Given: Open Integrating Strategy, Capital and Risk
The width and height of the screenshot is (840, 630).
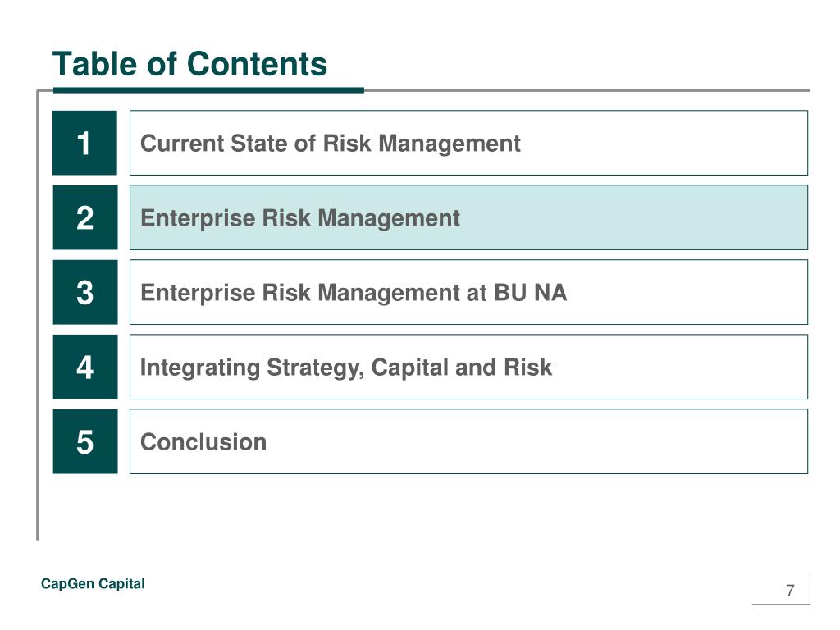Looking at the screenshot, I should pos(346,367).
